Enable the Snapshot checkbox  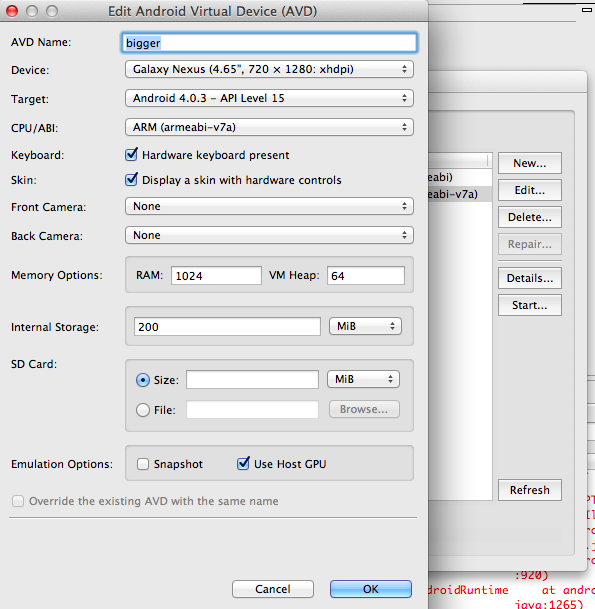point(143,464)
